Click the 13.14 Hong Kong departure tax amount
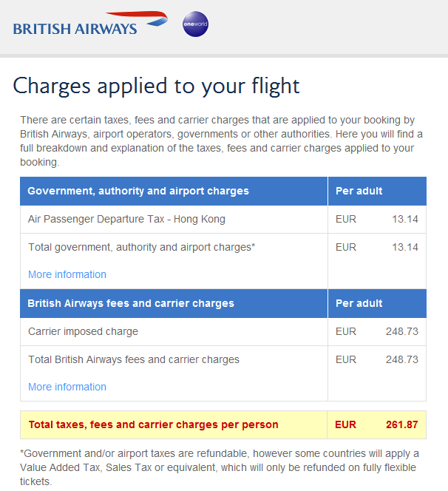This screenshot has height=491, width=448. pyautogui.click(x=405, y=219)
